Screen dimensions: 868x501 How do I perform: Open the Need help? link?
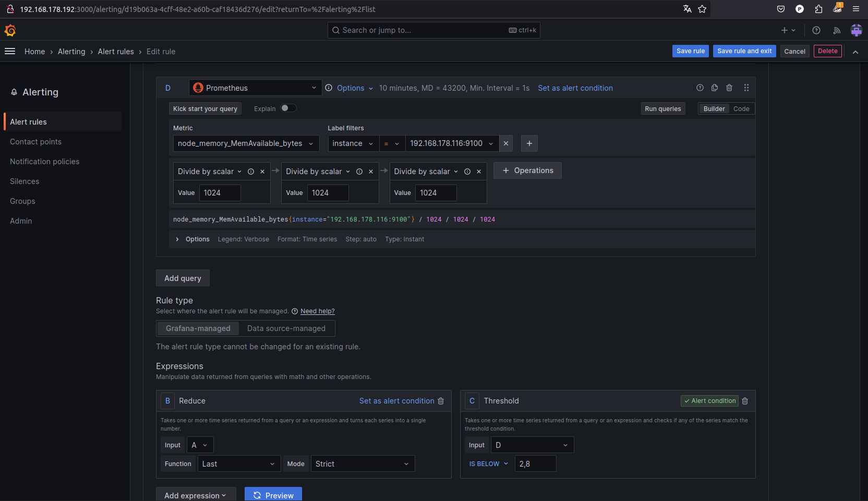pos(317,311)
